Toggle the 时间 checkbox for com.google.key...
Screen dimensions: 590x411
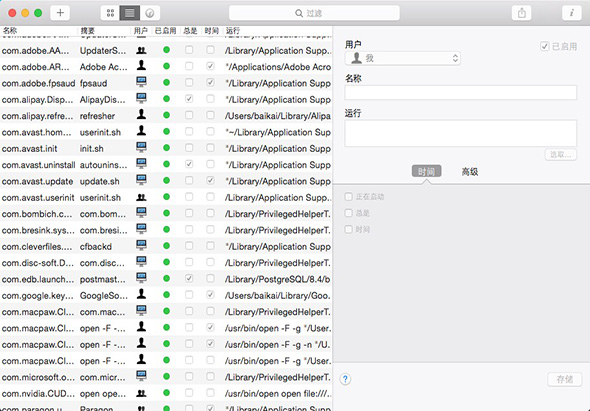[x=210, y=295]
